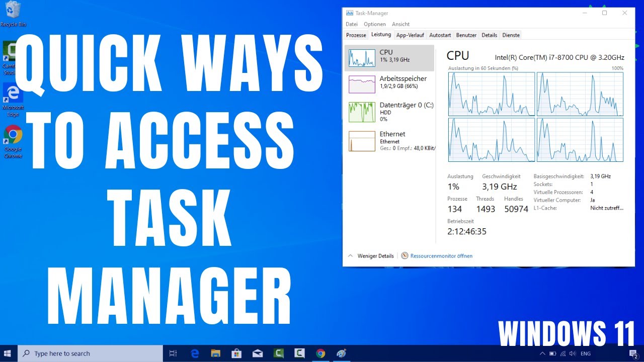This screenshot has width=644, height=362.
Task: Select Ethernet in the sidebar
Action: 389,141
